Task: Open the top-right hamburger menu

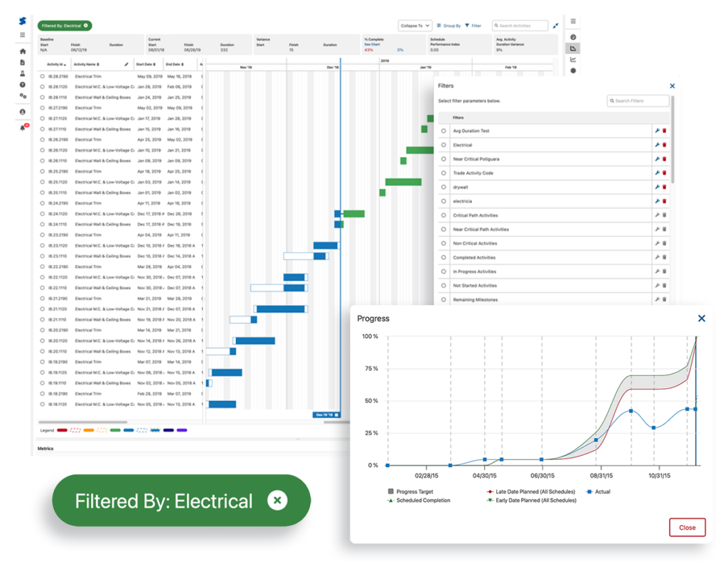Action: pos(573,21)
